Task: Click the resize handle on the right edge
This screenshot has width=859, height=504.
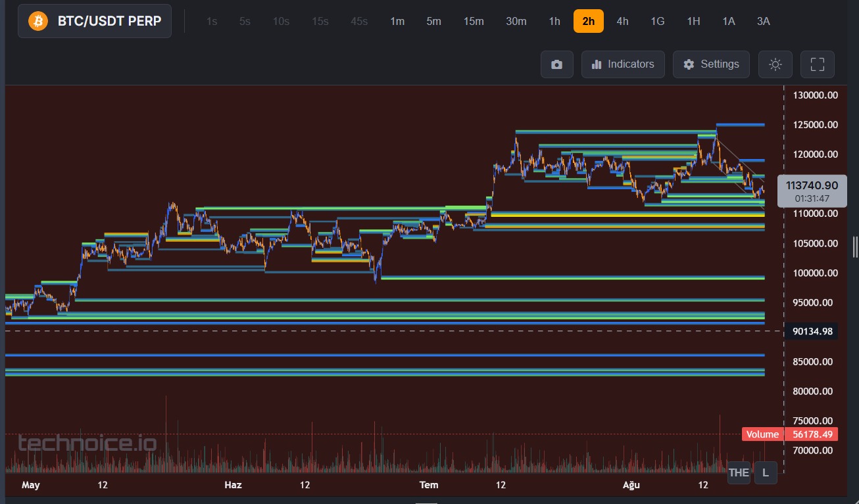Action: click(855, 247)
